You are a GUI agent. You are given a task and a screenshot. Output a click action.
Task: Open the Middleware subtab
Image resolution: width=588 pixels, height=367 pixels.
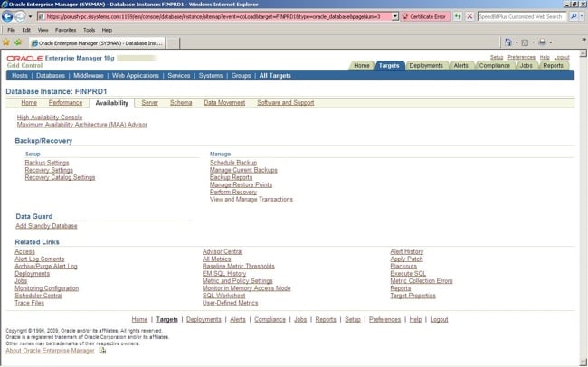[x=89, y=76]
